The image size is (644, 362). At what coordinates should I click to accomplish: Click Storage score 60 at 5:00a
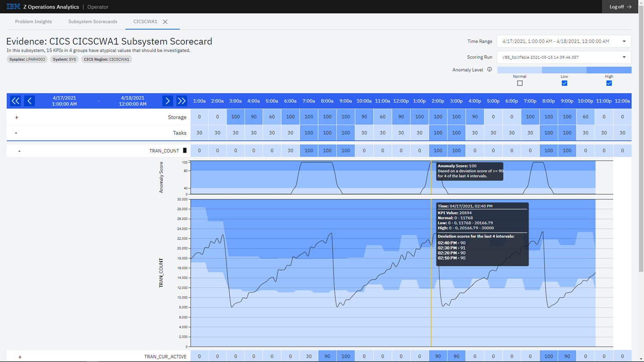(272, 117)
